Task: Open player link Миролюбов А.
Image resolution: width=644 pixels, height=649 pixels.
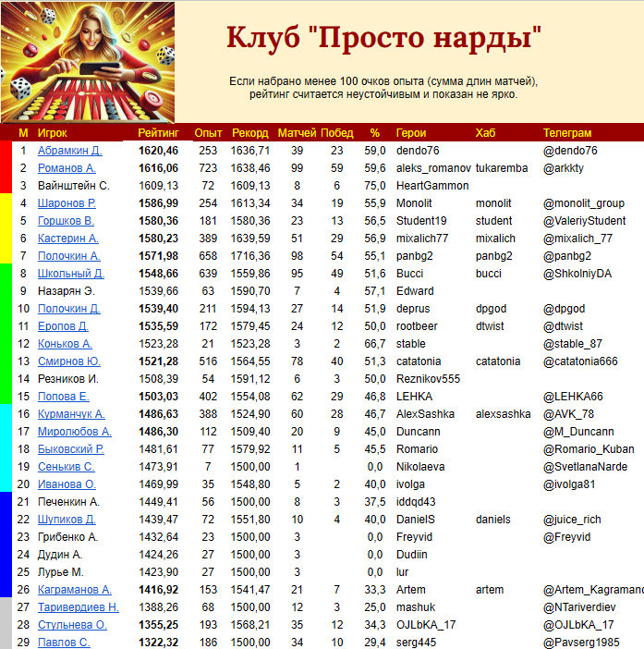Action: [75, 432]
